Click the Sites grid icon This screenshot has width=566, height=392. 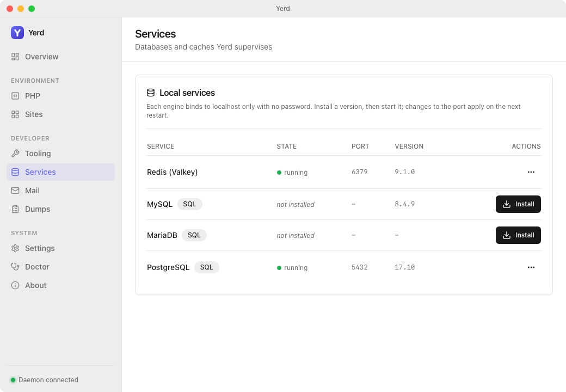click(x=15, y=114)
